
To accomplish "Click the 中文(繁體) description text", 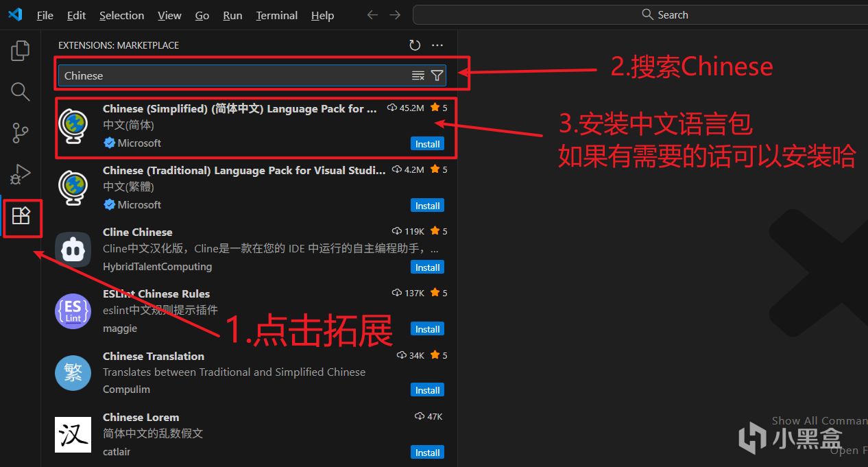I will (128, 187).
